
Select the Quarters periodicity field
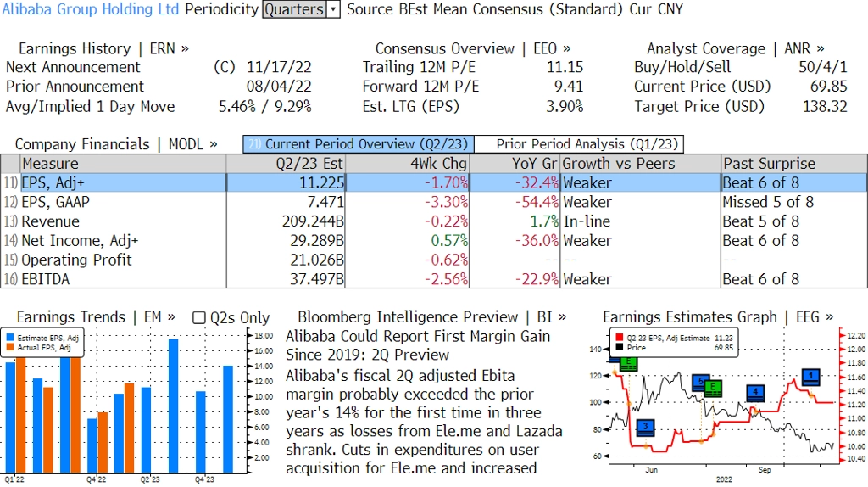pos(294,9)
